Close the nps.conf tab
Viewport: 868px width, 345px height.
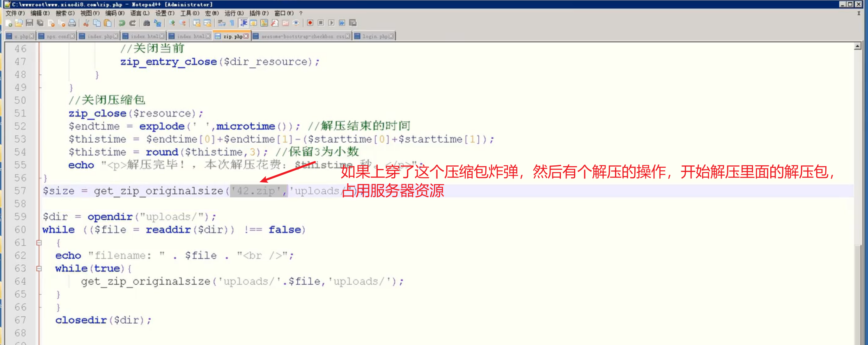(73, 37)
